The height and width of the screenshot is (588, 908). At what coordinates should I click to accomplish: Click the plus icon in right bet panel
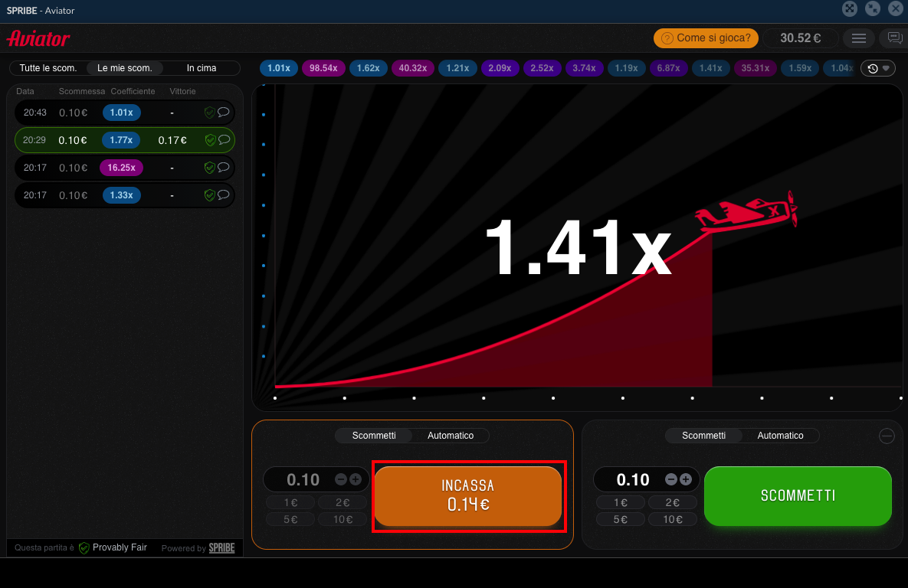click(686, 479)
